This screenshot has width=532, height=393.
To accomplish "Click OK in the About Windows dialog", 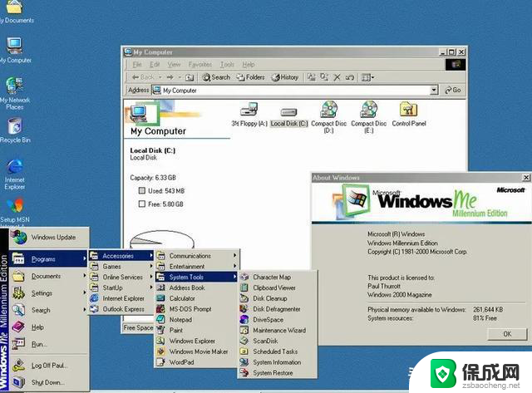I will point(507,334).
